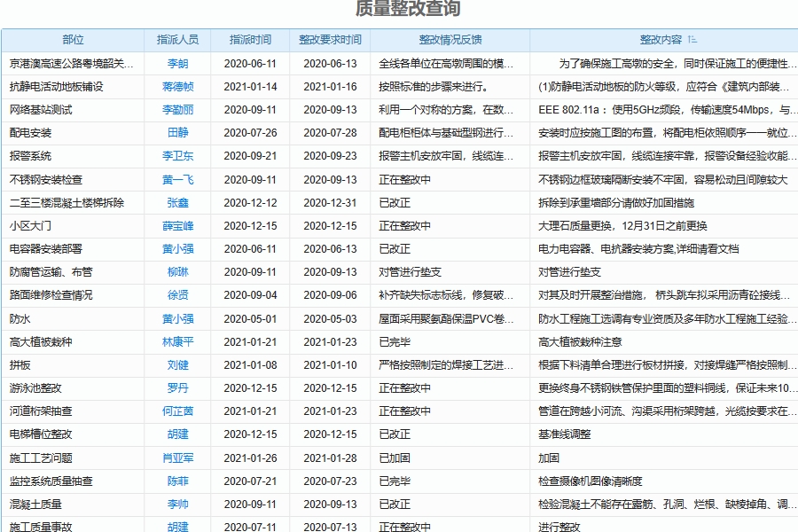Open assignee 李朗 in the first row
Viewport: 798px width, 532px height.
[x=176, y=63]
